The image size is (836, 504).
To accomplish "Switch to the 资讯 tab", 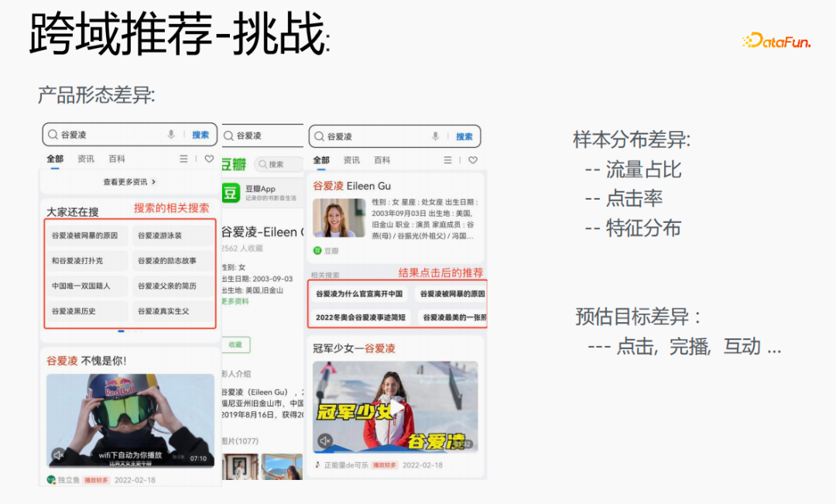I will tap(85, 158).
